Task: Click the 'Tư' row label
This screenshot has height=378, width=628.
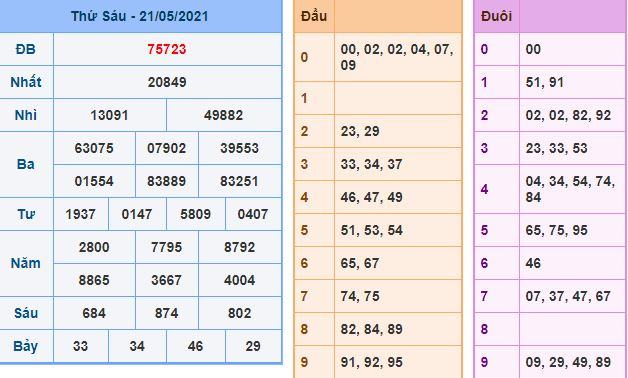Action: 26,214
